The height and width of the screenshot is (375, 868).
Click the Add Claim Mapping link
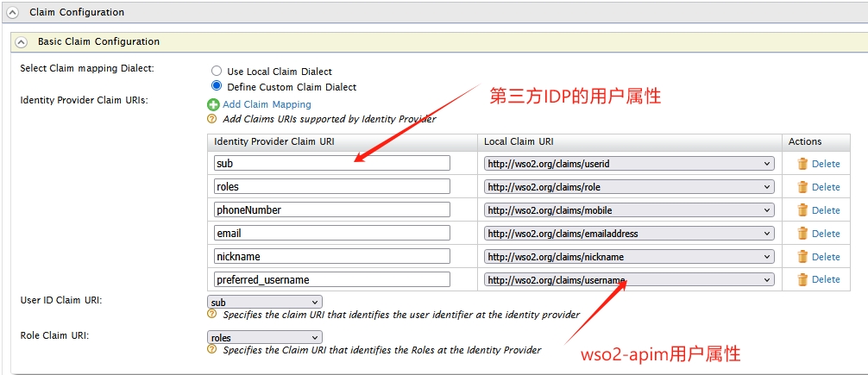267,104
